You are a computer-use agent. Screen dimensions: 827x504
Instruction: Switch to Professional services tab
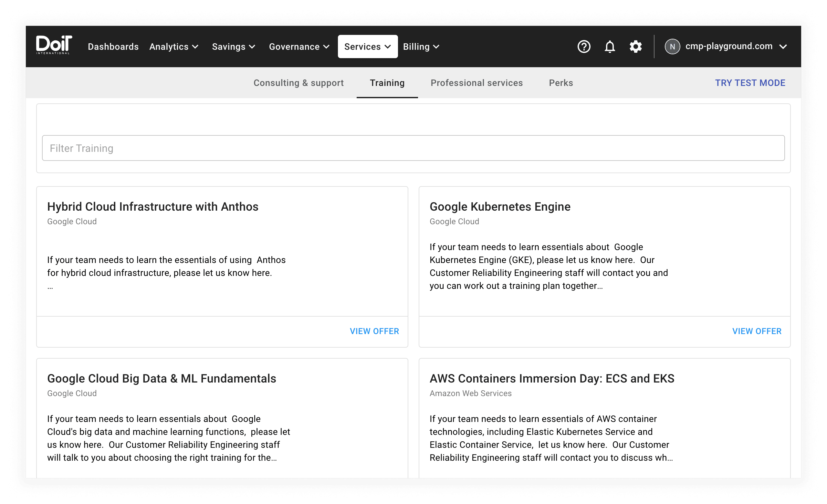[x=476, y=83]
